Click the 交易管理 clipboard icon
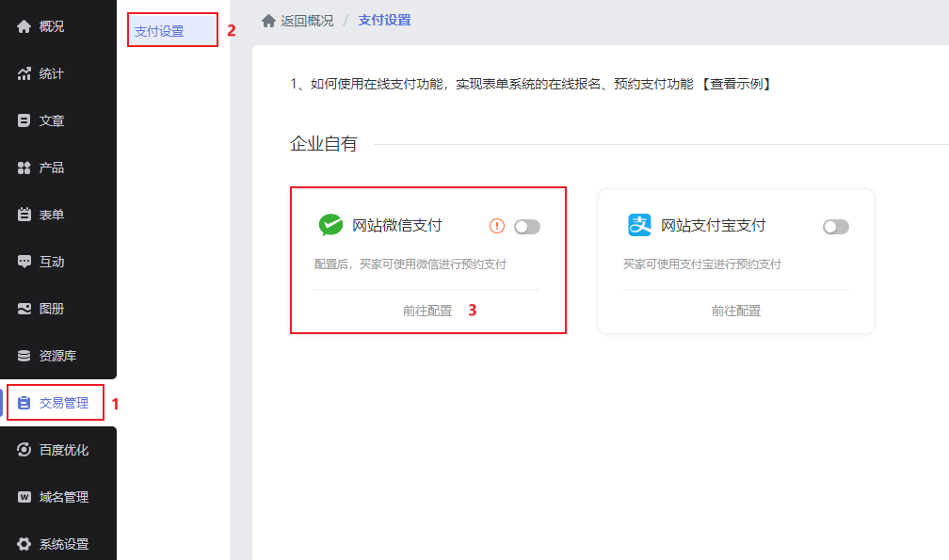Screen dimensions: 949x560 pos(24,403)
